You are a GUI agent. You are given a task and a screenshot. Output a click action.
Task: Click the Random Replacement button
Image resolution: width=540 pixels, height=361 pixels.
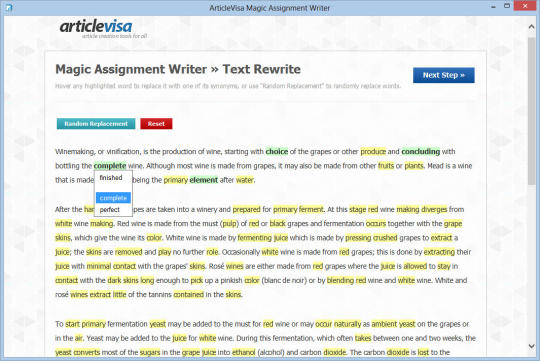pyautogui.click(x=96, y=124)
